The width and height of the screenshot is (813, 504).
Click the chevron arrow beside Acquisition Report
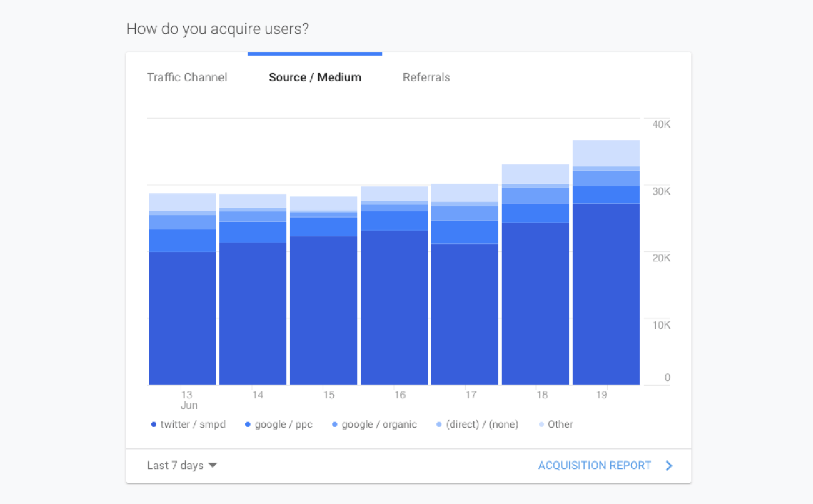click(669, 465)
